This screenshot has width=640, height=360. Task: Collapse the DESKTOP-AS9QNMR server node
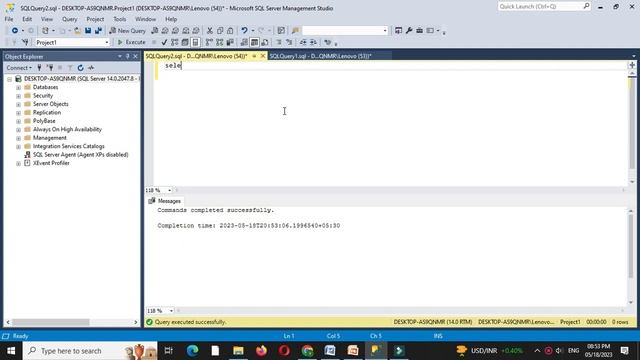[x=9, y=79]
